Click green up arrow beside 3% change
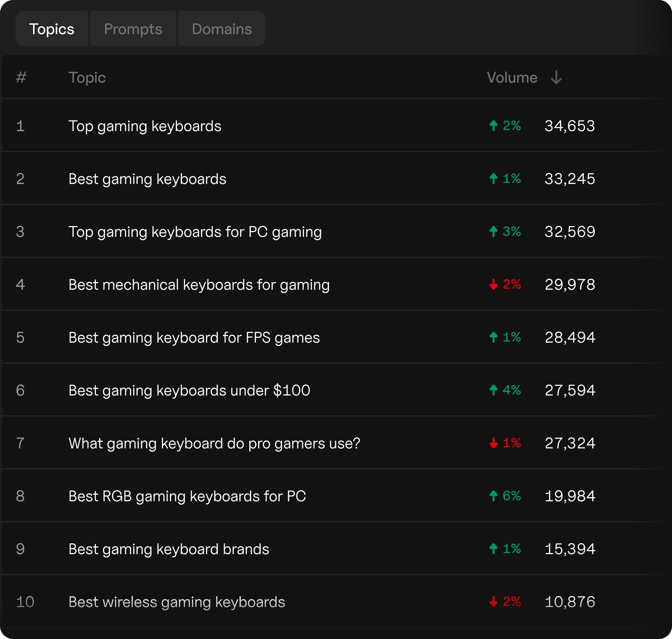 pos(494,232)
